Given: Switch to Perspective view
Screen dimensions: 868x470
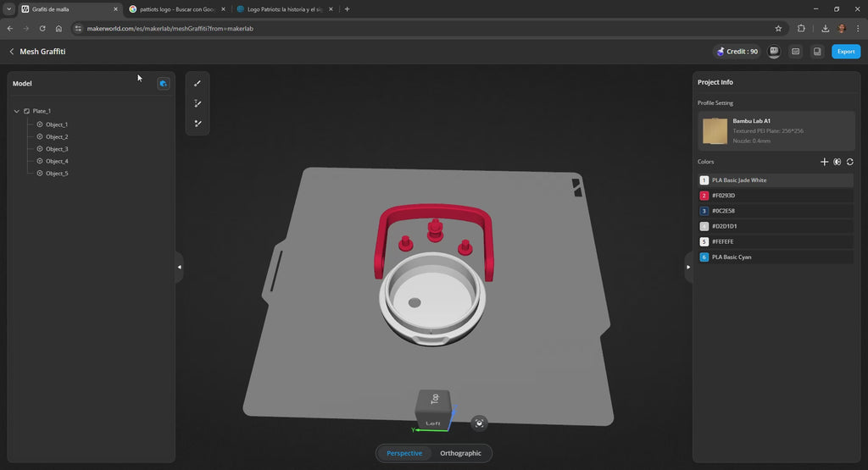Looking at the screenshot, I should click(404, 453).
